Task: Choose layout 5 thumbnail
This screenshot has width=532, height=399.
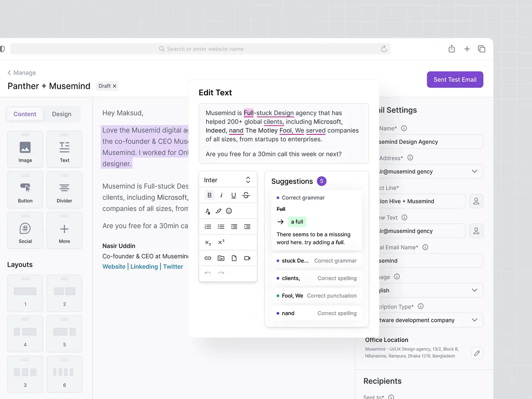Action: click(64, 333)
